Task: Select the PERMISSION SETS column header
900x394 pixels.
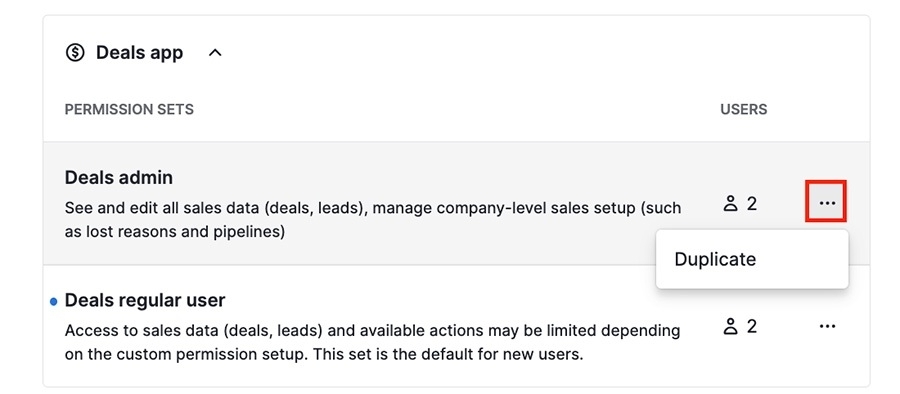Action: [129, 109]
